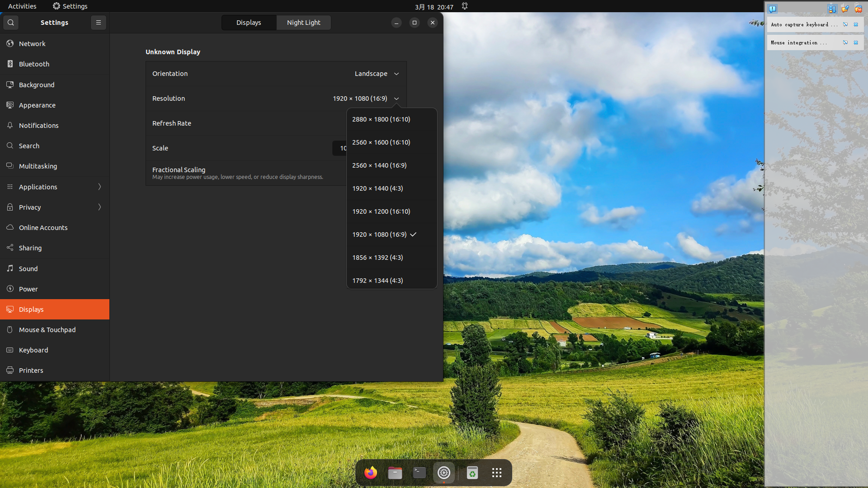868x488 pixels.
Task: Click the notification bell in top bar
Action: [464, 6]
